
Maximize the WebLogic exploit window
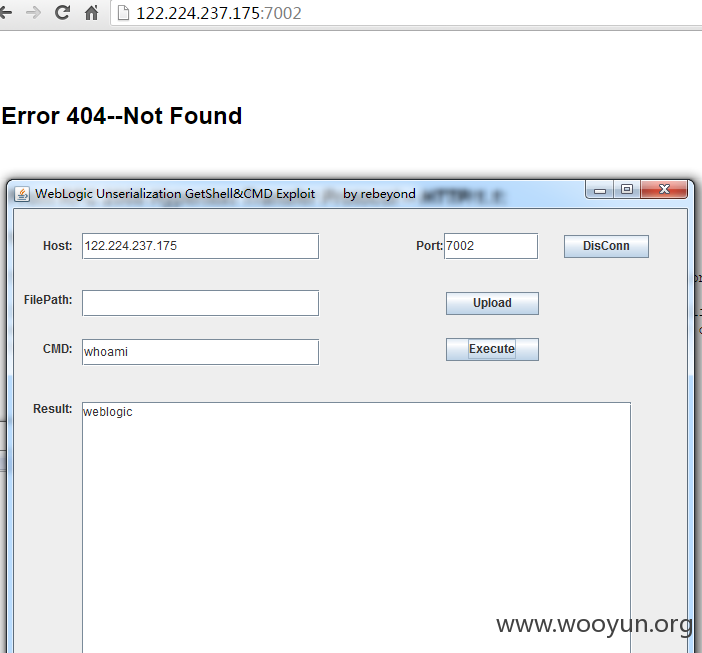click(x=627, y=190)
